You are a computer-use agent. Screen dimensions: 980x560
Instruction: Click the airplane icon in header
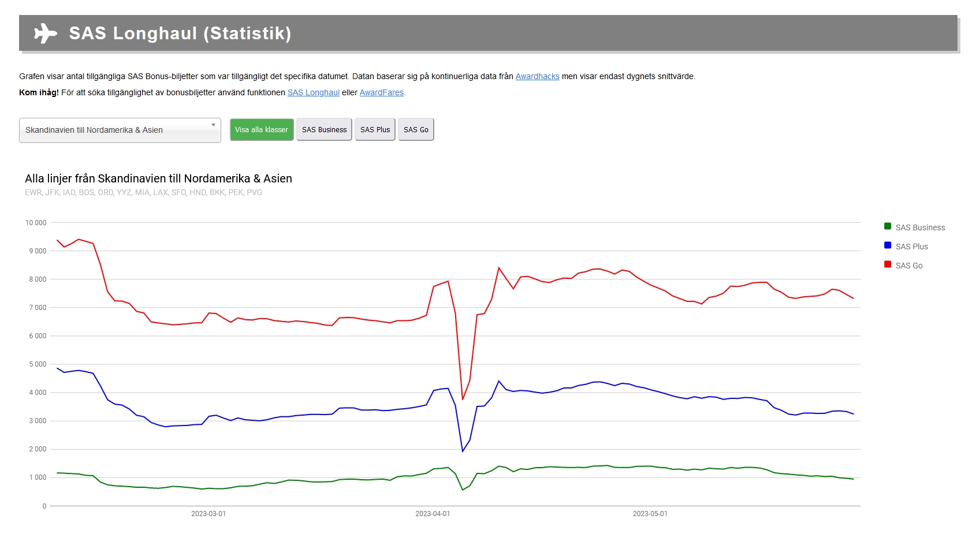coord(45,33)
